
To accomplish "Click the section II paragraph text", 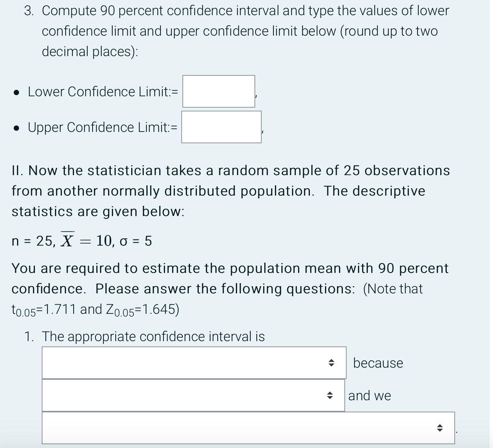I will tap(228, 191).
